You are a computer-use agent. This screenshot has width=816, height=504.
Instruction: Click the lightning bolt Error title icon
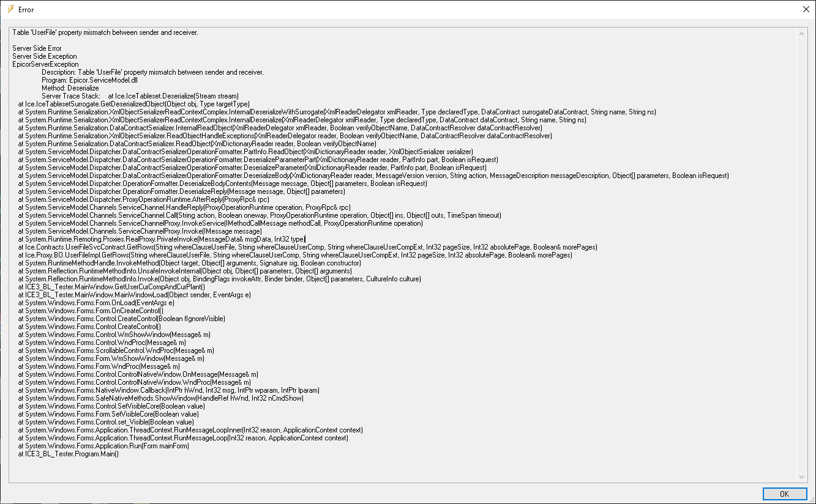tap(10, 9)
